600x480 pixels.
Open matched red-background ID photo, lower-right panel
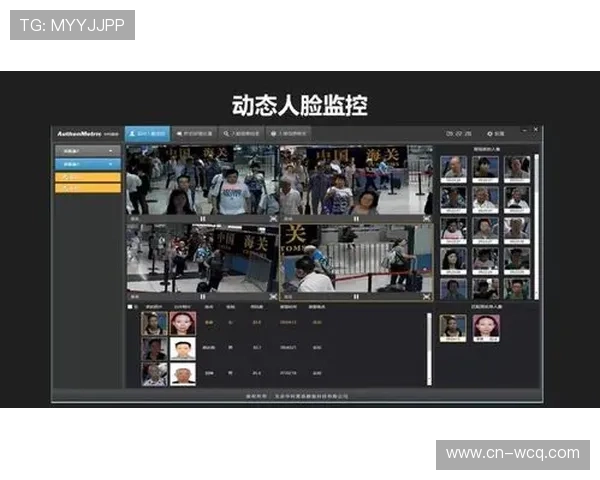[x=486, y=328]
